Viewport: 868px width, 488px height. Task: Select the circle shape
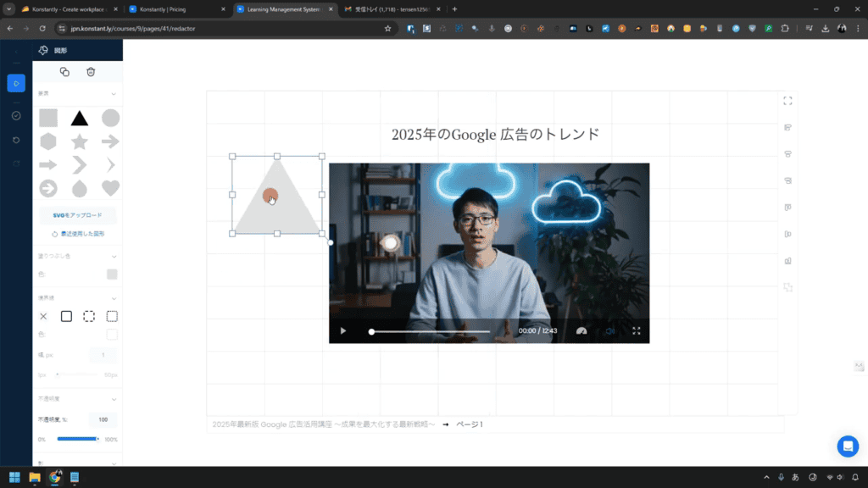tap(110, 118)
